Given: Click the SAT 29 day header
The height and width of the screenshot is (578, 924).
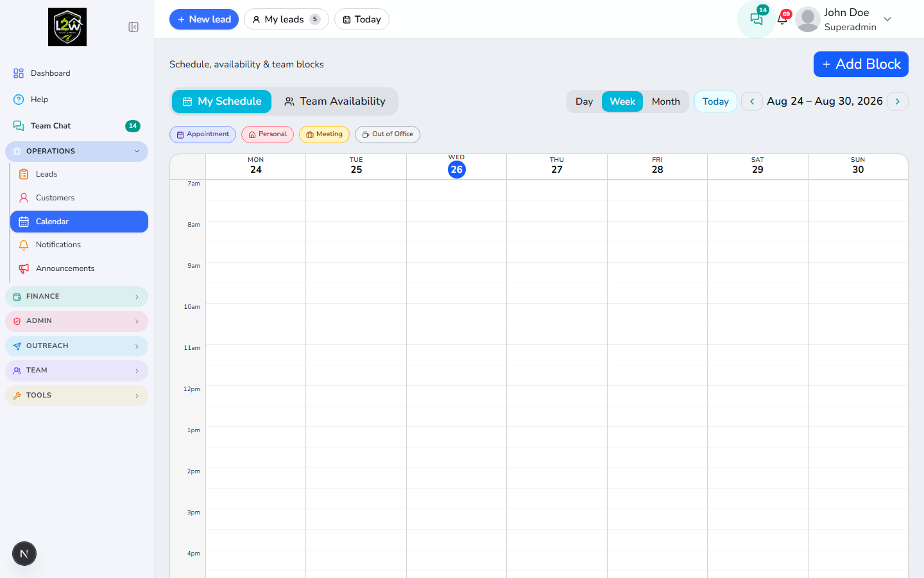Looking at the screenshot, I should (x=758, y=166).
